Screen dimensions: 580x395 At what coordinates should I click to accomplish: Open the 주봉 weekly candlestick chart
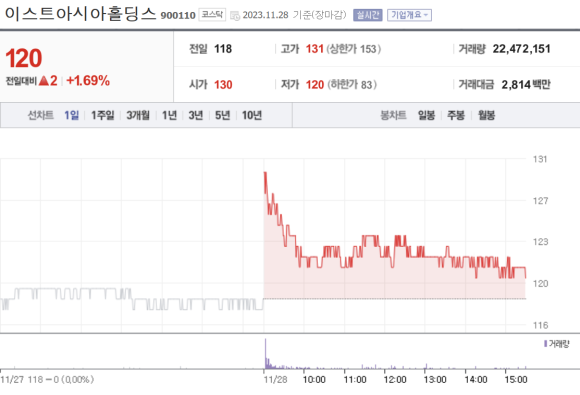[456, 115]
